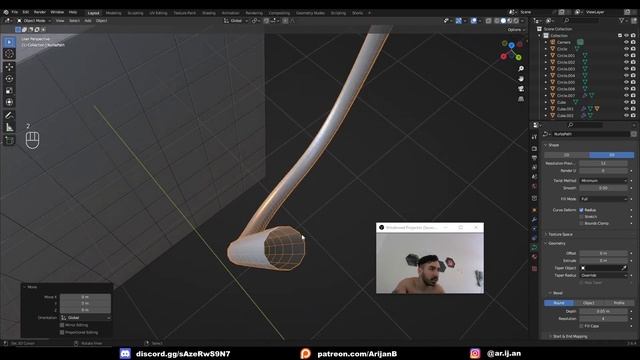
Task: Click the Blender logo menu
Action: tap(5, 12)
